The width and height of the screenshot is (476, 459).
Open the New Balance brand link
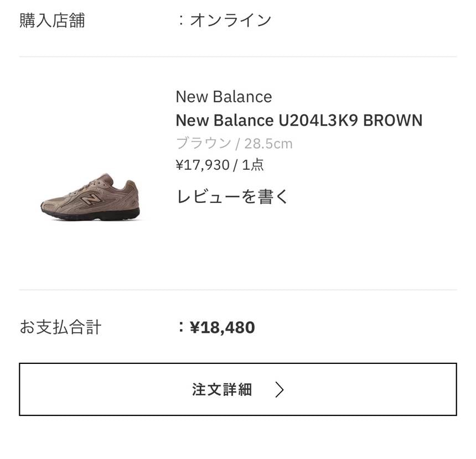click(224, 96)
